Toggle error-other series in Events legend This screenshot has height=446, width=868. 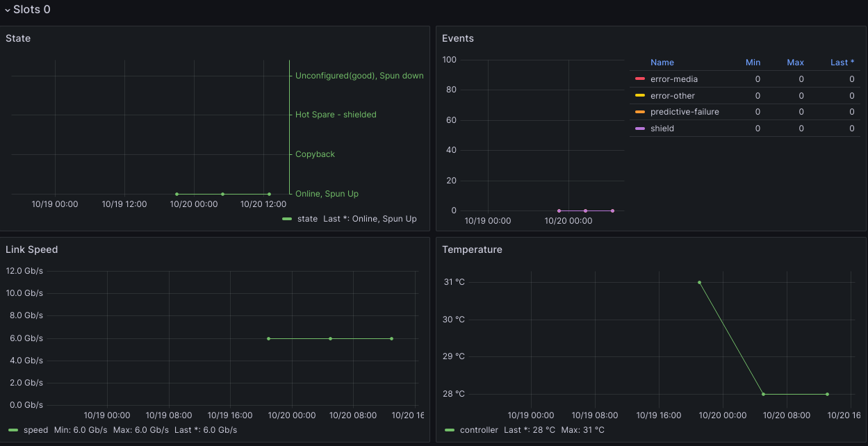click(x=672, y=96)
